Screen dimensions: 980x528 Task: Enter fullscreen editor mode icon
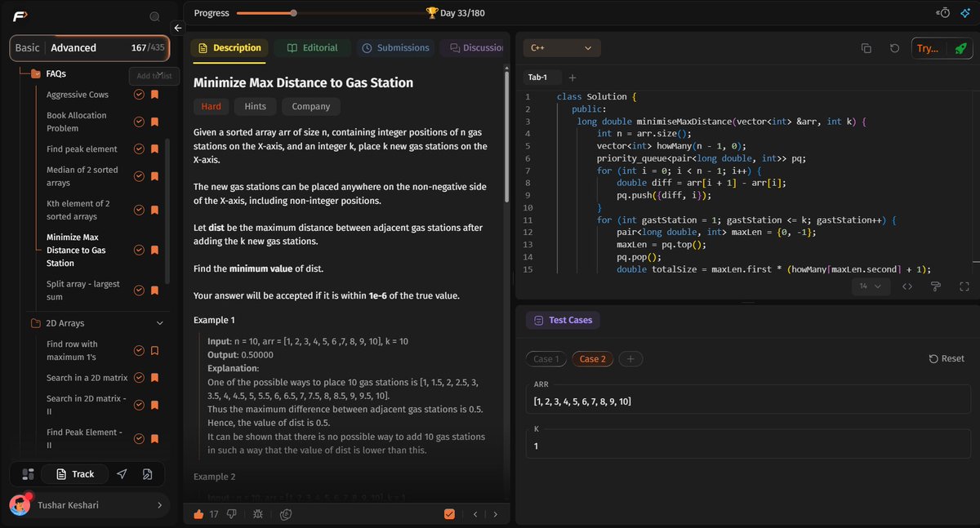(964, 286)
